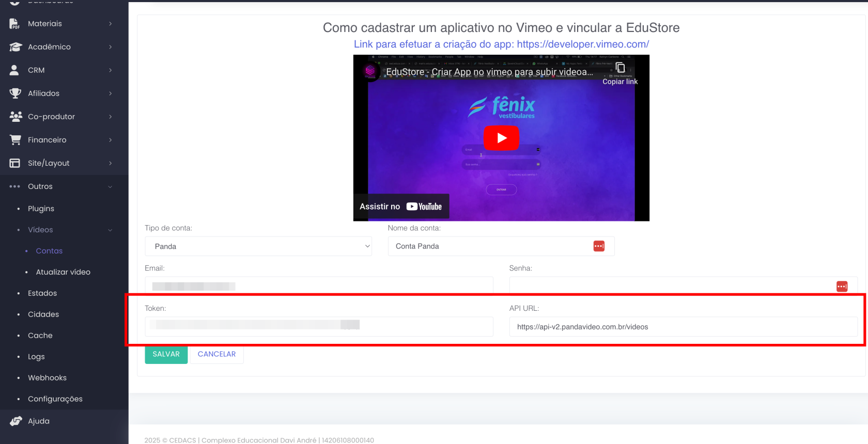Go to Webhooks in sidebar
Viewport: 868px width, 444px height.
coord(47,378)
